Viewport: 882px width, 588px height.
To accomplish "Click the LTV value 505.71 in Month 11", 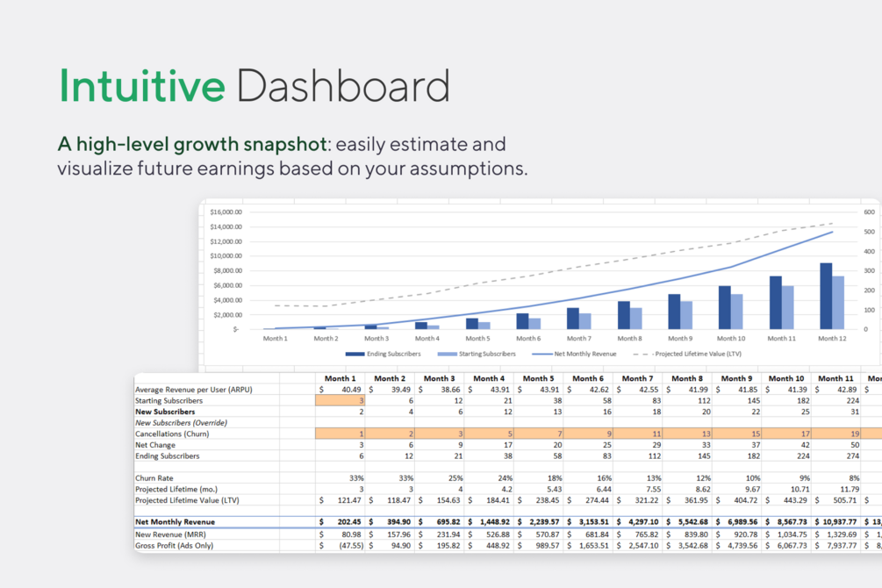I will coord(845,500).
